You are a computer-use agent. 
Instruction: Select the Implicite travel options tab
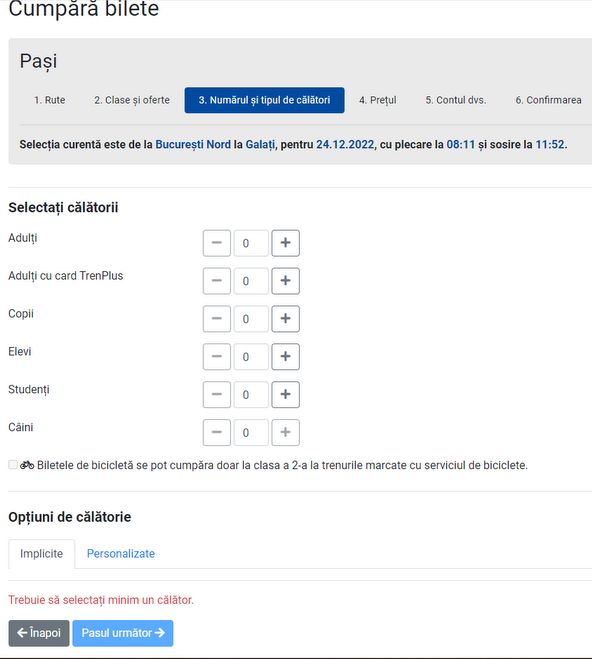click(x=42, y=554)
